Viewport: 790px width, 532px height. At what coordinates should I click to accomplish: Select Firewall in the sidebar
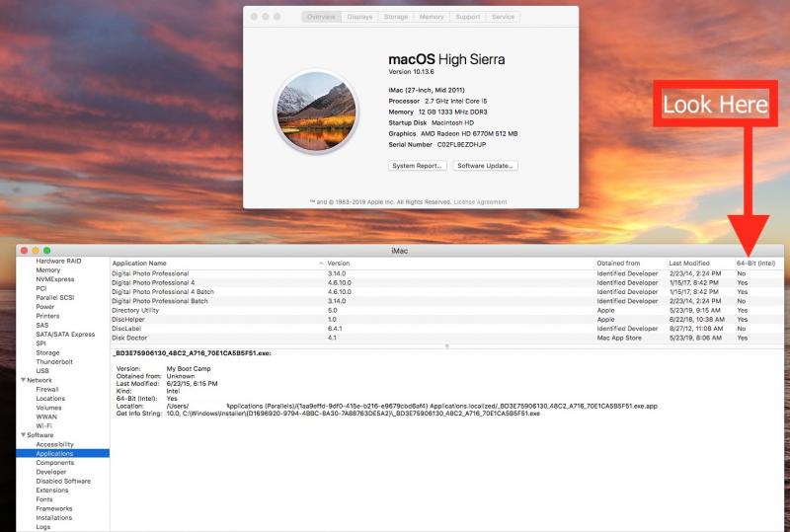click(x=47, y=389)
